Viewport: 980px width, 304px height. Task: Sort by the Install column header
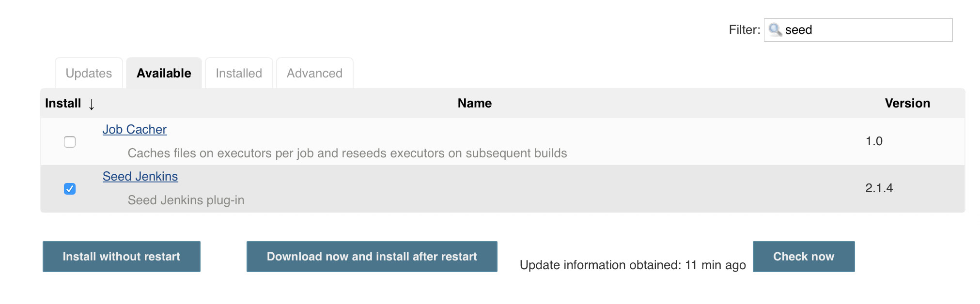pyautogui.click(x=63, y=104)
